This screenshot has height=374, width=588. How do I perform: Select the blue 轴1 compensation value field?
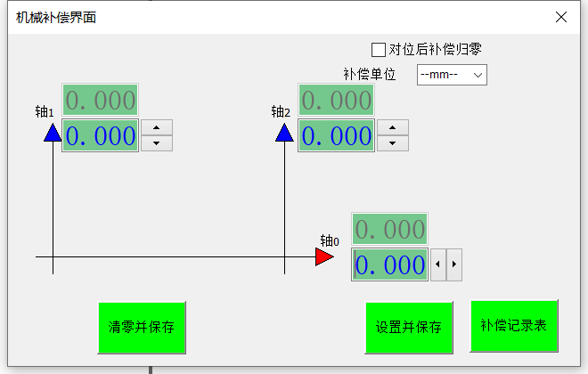point(101,136)
